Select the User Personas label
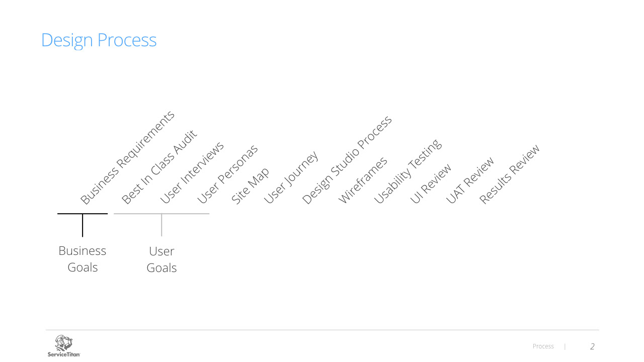This screenshot has height=362, width=644. pyautogui.click(x=227, y=174)
